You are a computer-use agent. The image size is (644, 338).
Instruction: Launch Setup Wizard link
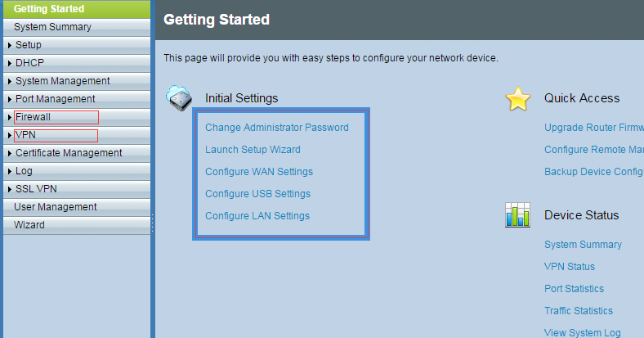253,150
